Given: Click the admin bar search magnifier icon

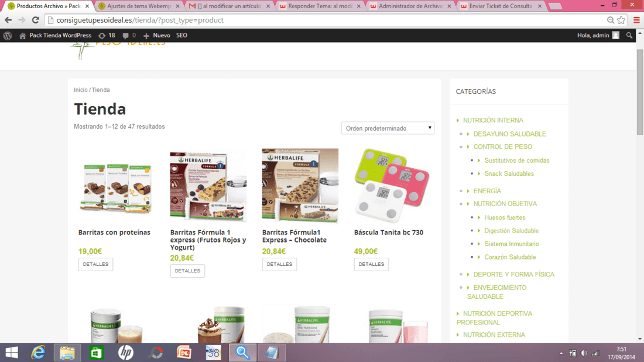Looking at the screenshot, I should (x=629, y=36).
